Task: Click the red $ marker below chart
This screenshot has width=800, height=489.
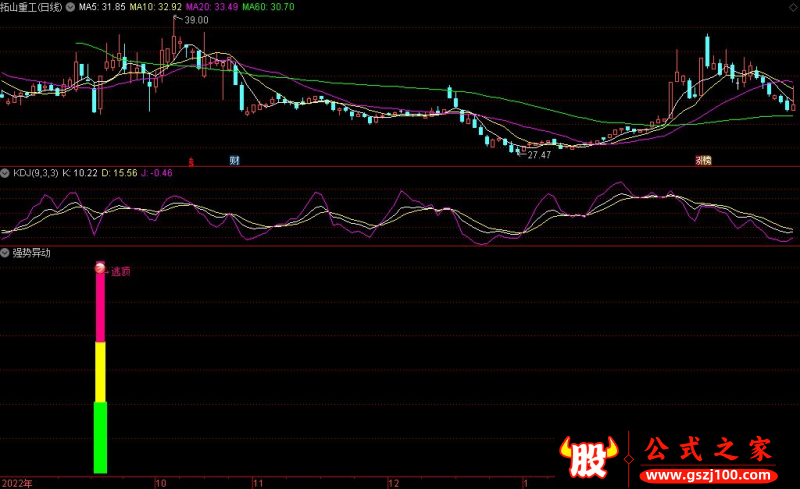Action: tap(192, 160)
